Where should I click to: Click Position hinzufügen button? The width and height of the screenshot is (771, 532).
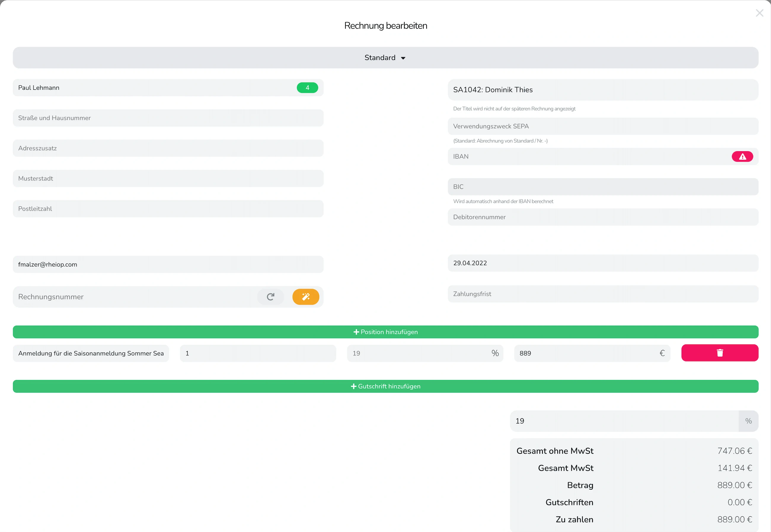385,332
